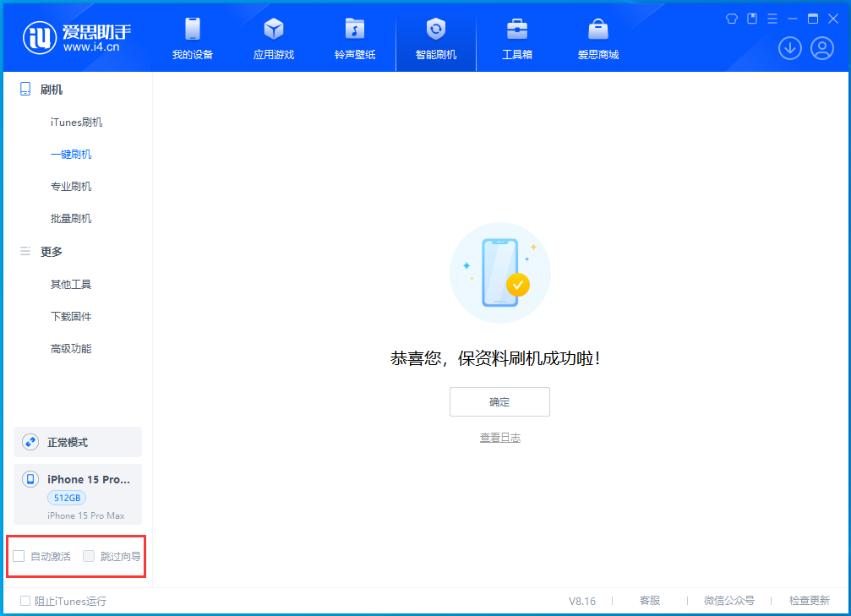Image resolution: width=851 pixels, height=616 pixels.
Task: Open the title bar hamburger menu
Action: 772,19
